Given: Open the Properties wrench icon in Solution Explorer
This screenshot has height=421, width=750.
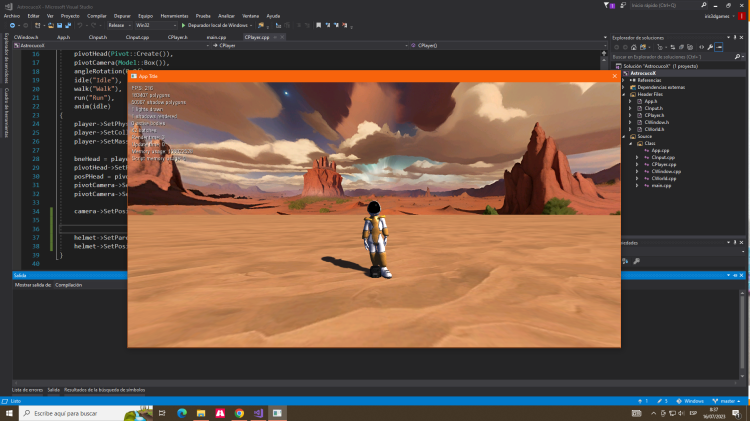Looking at the screenshot, I should point(709,46).
